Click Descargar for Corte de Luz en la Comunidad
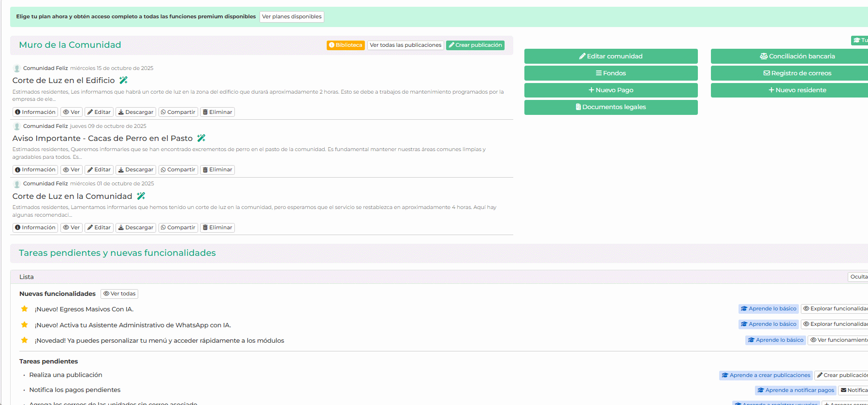Screen dimensions: 868x405 tap(136, 227)
